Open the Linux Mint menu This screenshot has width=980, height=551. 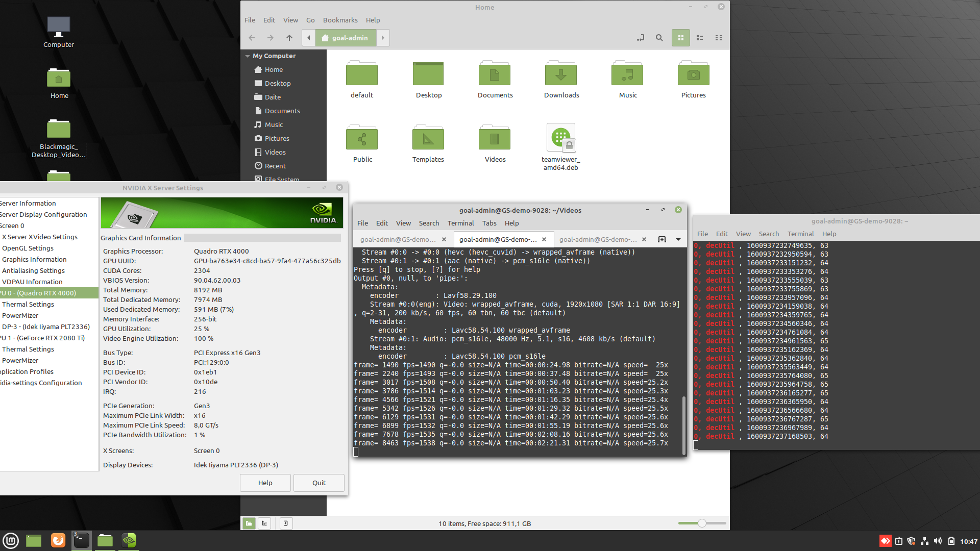pyautogui.click(x=11, y=540)
